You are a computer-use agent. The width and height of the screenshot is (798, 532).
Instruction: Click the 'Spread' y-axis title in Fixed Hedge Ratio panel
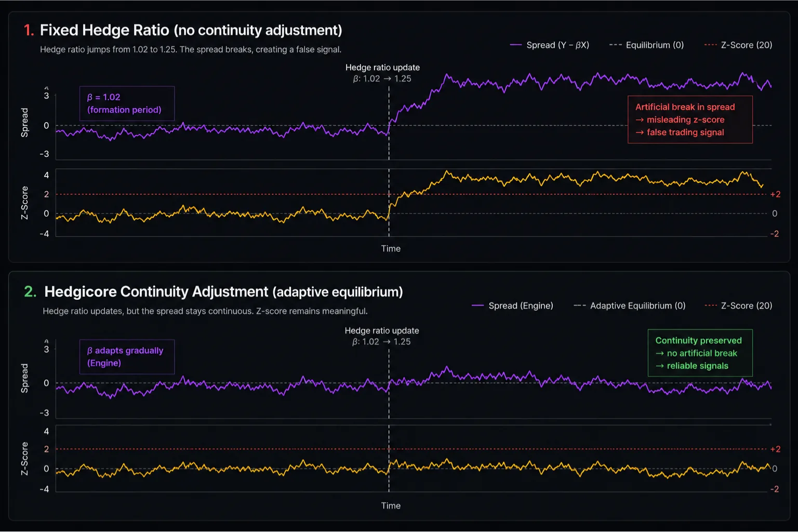tap(24, 123)
